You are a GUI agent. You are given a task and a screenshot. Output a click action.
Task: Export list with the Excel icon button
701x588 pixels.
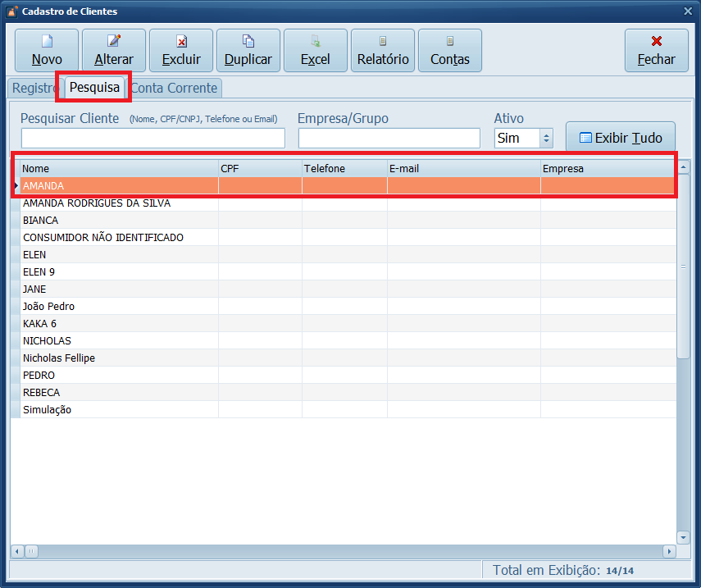click(315, 51)
